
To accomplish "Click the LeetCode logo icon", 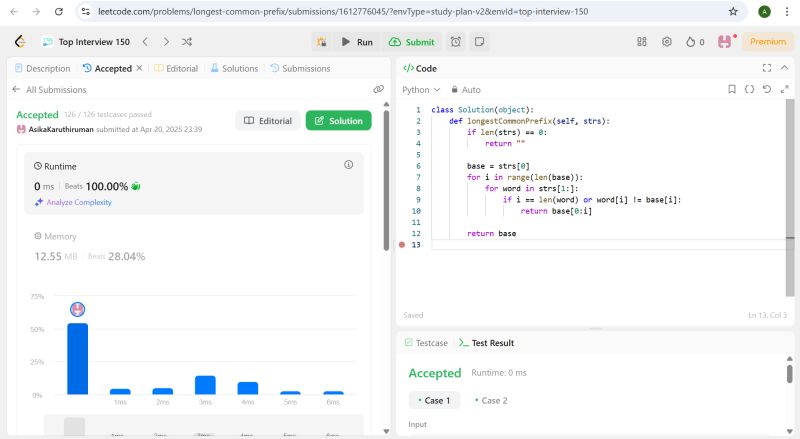I will point(20,42).
